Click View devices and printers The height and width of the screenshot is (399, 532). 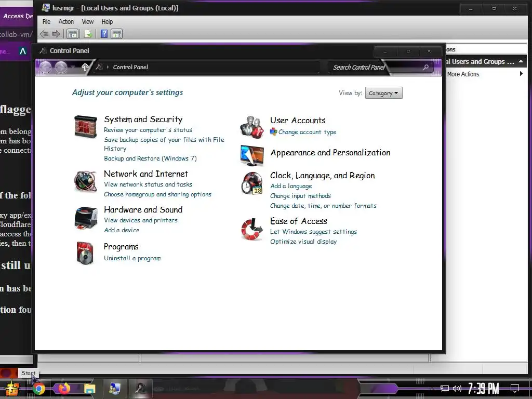tap(141, 220)
